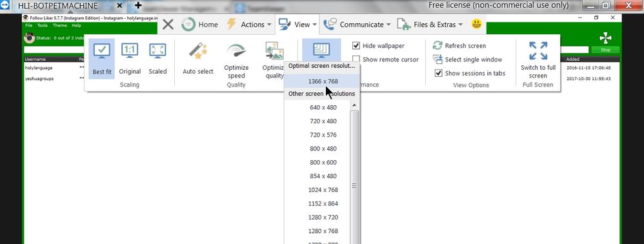Select 1024 x 768 resolution
Screen dimensions: 644x244
pos(323,190)
